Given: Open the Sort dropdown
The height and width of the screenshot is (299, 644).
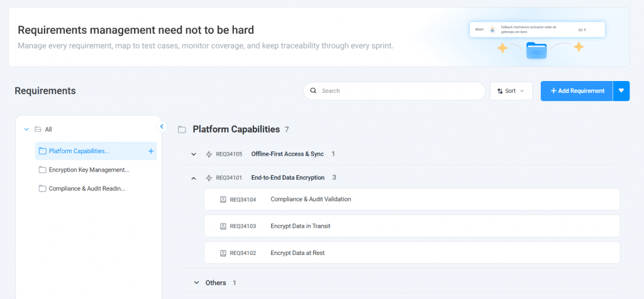Looking at the screenshot, I should point(511,91).
